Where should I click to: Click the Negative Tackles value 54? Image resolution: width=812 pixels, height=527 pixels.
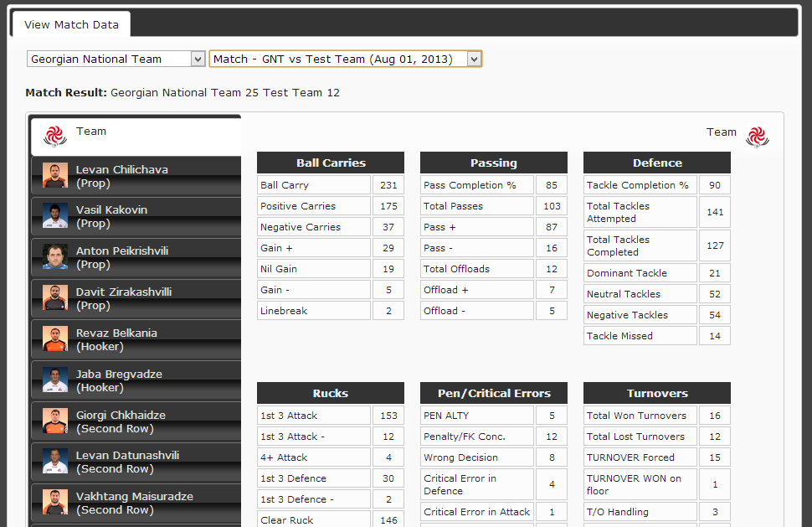[x=715, y=315]
